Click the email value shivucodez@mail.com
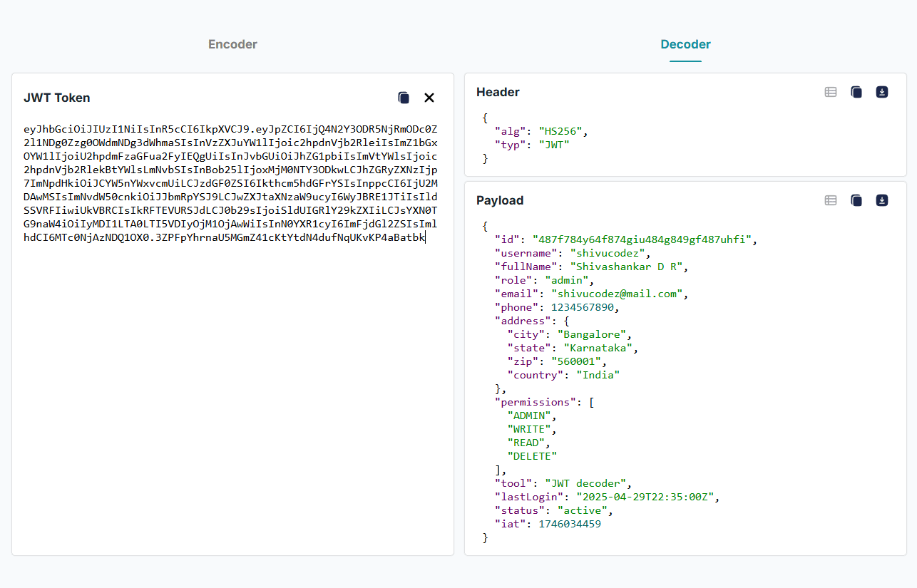Image resolution: width=917 pixels, height=588 pixels. pyautogui.click(x=616, y=294)
